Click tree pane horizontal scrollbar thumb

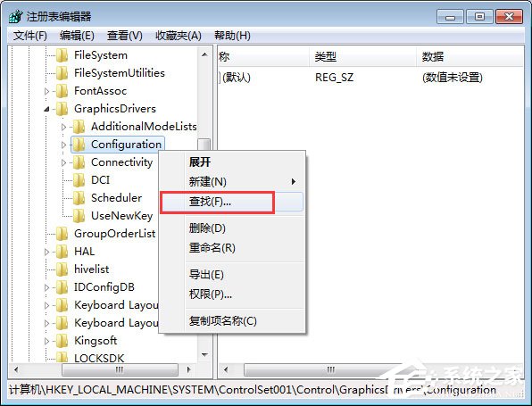(120, 369)
